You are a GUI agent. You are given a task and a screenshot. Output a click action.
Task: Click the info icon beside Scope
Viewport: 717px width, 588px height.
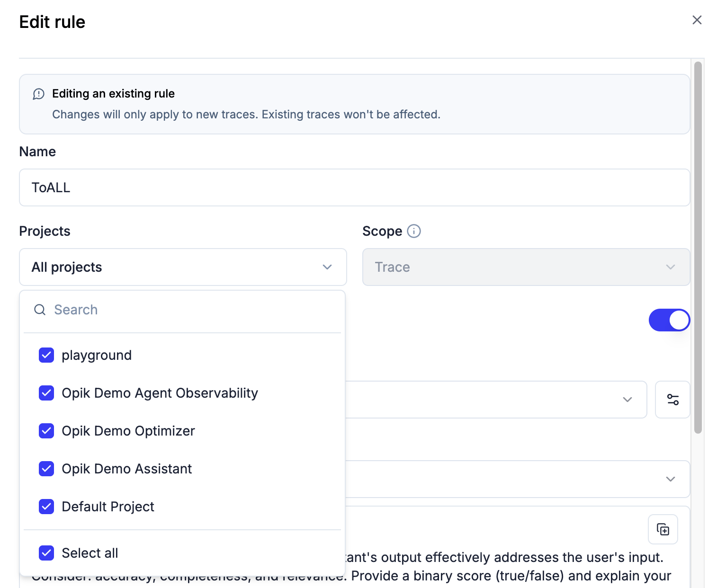[414, 231]
